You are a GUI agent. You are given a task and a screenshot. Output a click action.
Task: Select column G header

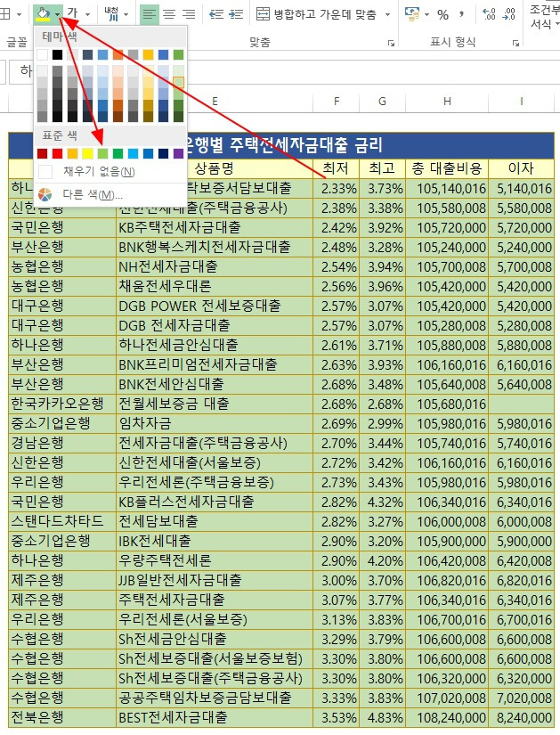point(383,102)
